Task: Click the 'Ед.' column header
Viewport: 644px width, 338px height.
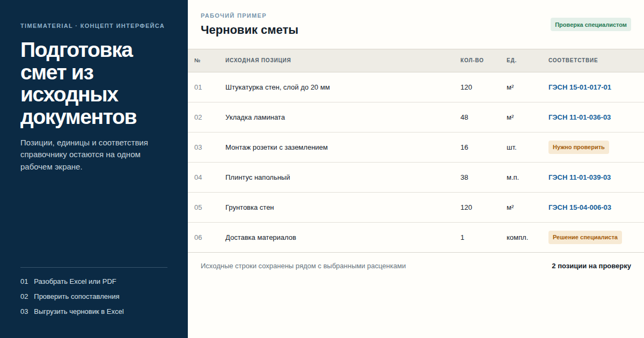Action: [511, 60]
